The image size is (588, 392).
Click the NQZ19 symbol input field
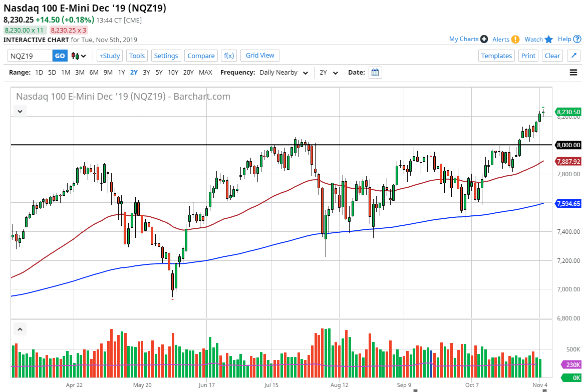[x=30, y=56]
